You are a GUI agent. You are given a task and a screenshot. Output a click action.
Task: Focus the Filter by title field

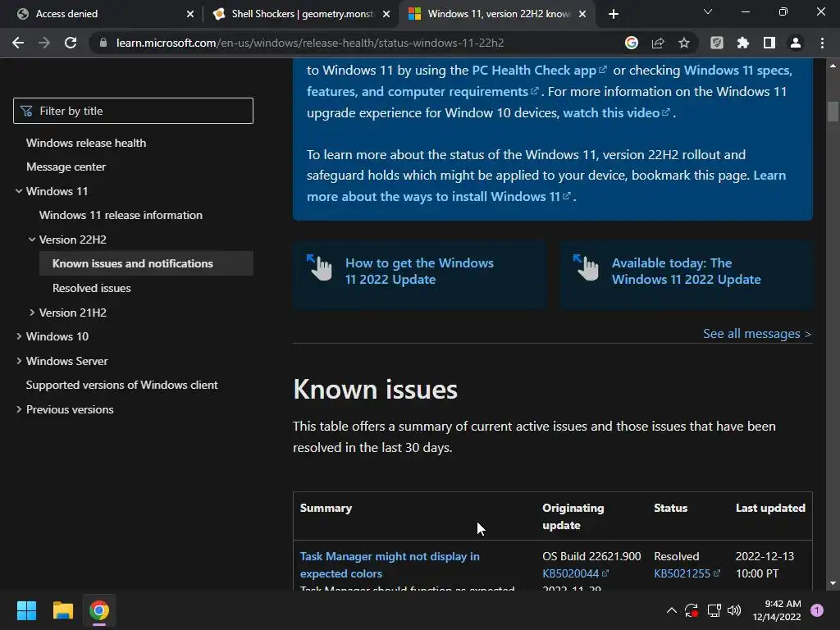coord(133,111)
